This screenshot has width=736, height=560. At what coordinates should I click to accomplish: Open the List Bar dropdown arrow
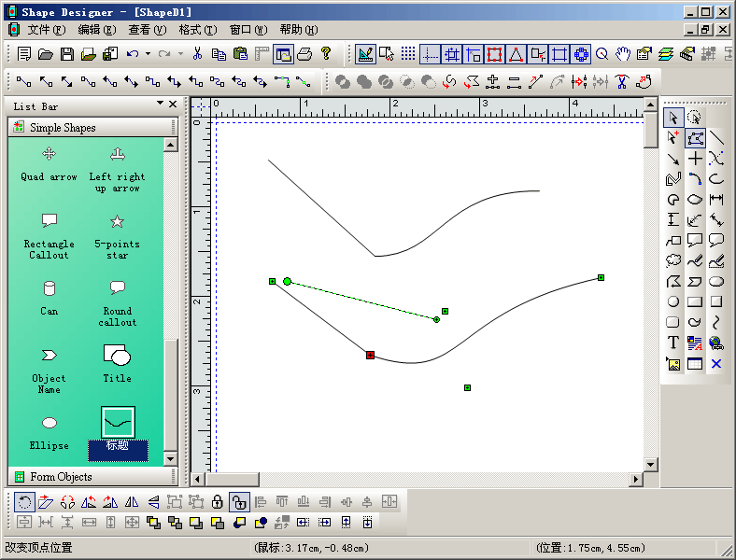(x=160, y=104)
